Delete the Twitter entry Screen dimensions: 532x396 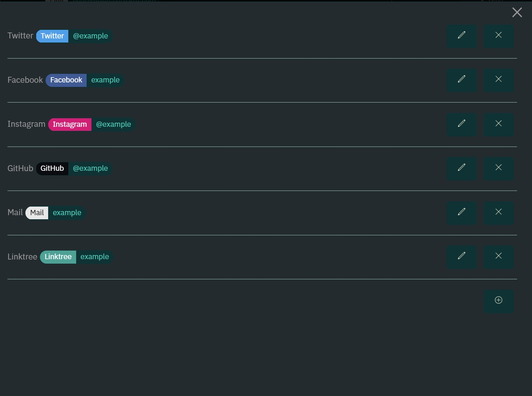498,36
